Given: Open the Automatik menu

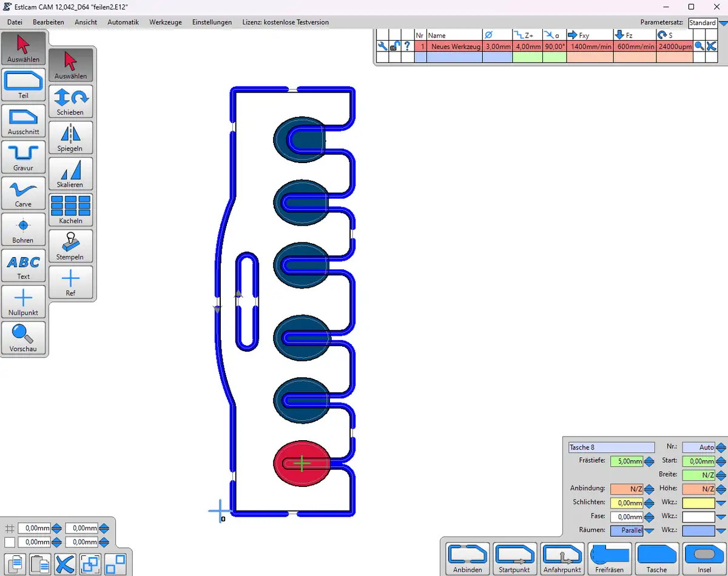Looking at the screenshot, I should [123, 22].
